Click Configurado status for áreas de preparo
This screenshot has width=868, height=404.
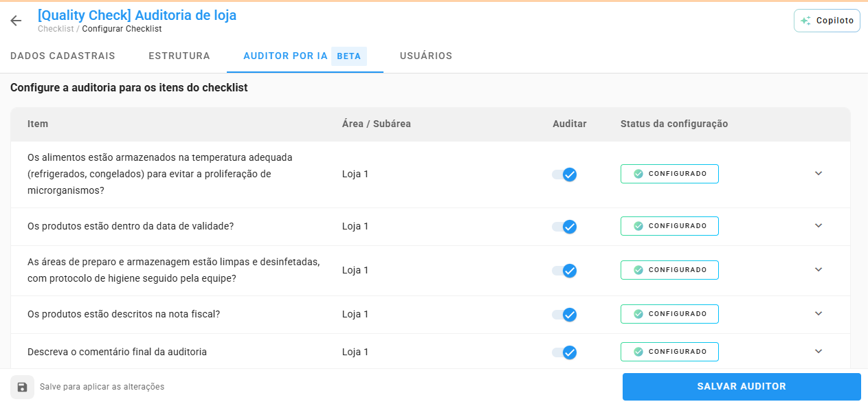tap(669, 270)
